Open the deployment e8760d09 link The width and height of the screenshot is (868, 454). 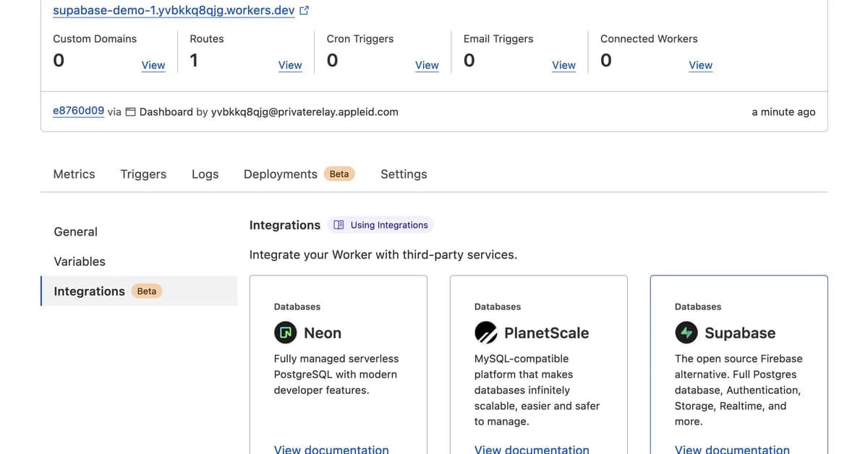[x=77, y=110]
